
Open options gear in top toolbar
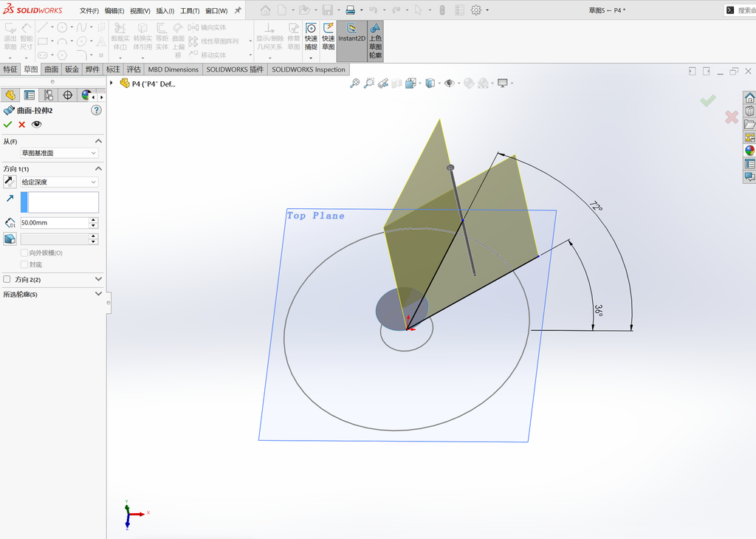tap(476, 10)
